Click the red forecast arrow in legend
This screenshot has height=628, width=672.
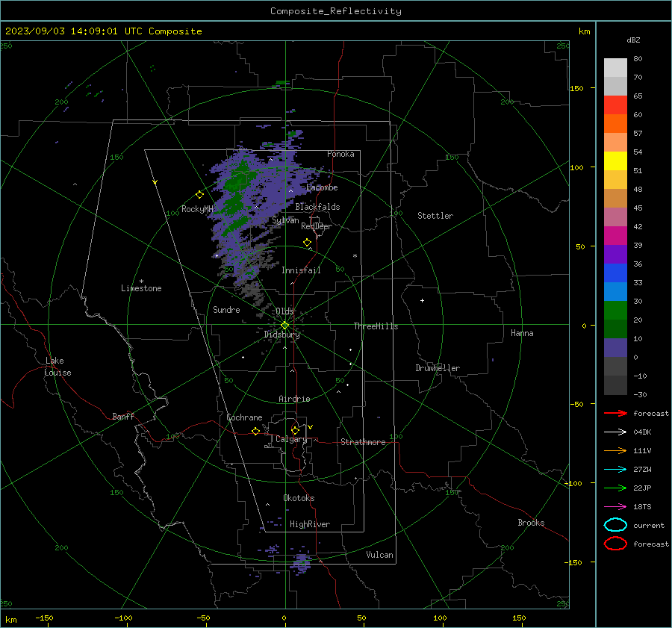[x=615, y=413]
